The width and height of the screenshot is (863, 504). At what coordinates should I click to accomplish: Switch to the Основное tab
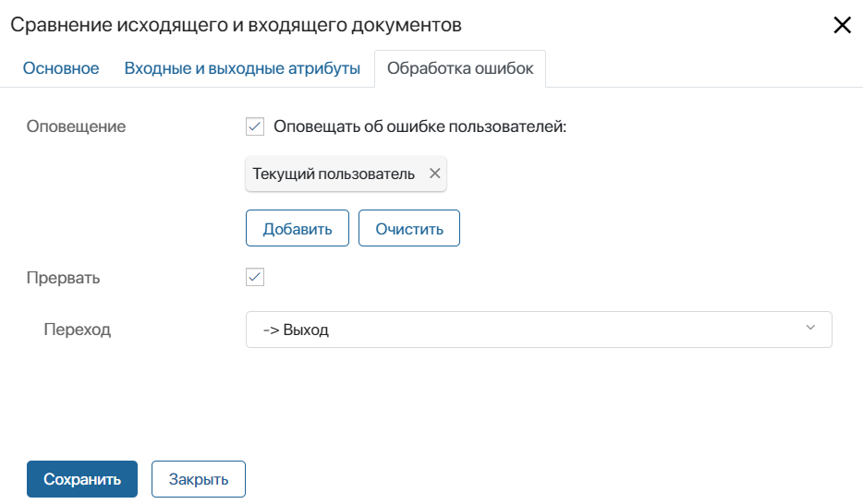[x=61, y=68]
